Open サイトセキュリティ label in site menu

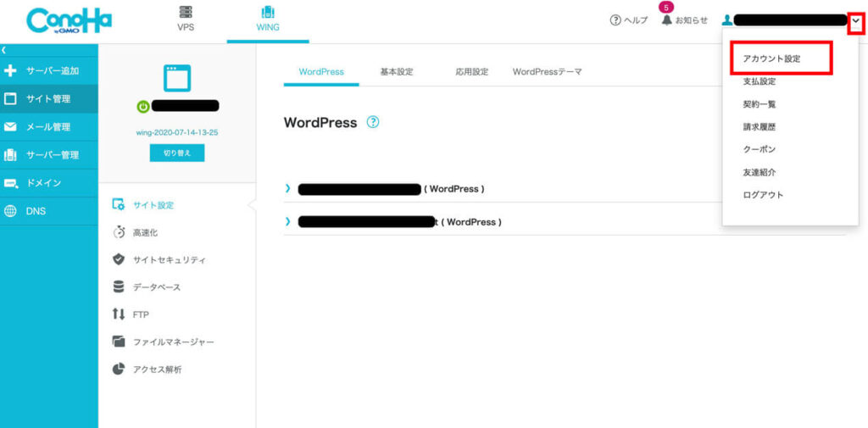170,259
